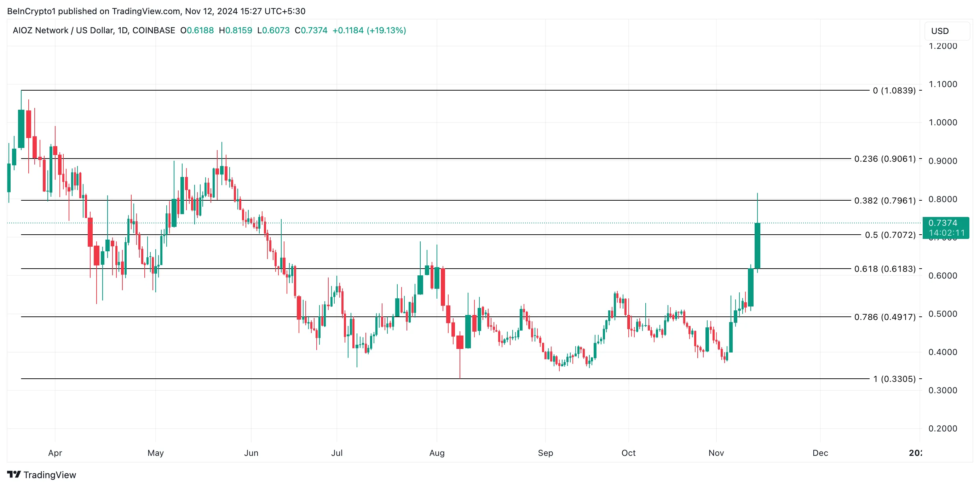Click the 1.2000 price scale label
The height and width of the screenshot is (487, 980).
coord(943,46)
